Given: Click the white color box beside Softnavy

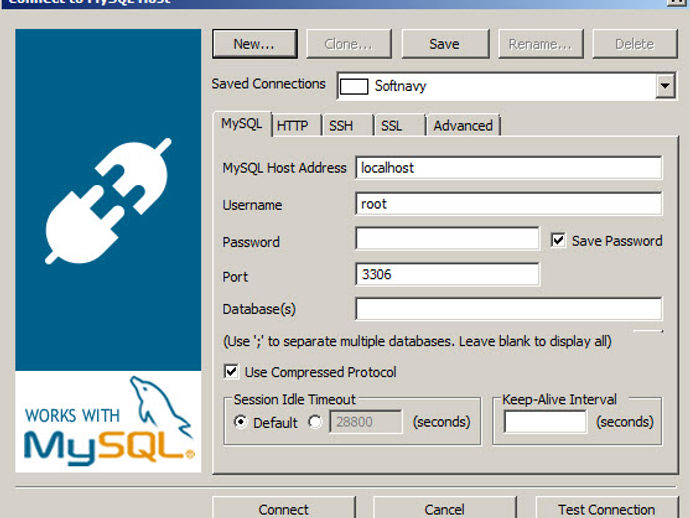Looking at the screenshot, I should (x=354, y=86).
